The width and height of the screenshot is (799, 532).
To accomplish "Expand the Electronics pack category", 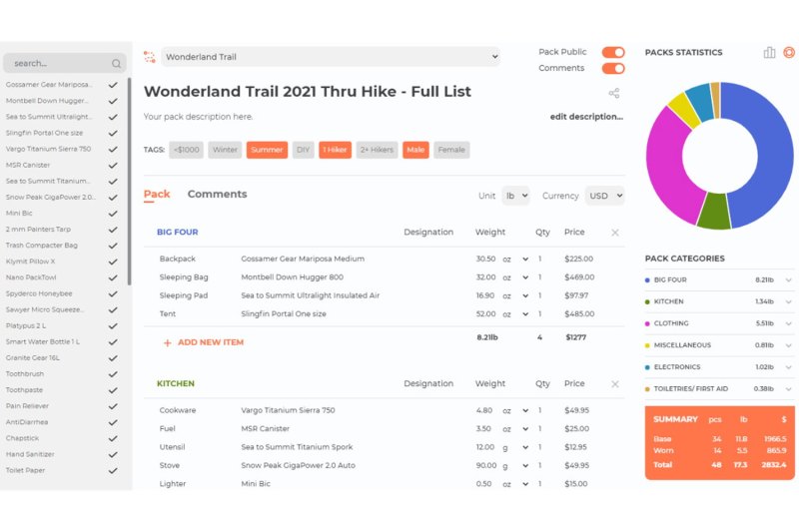I will [x=788, y=367].
